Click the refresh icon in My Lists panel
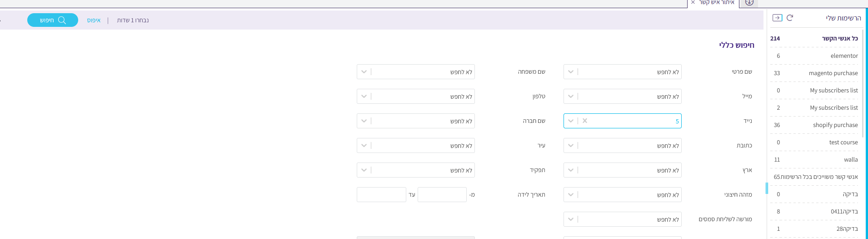The height and width of the screenshot is (239, 868). (x=790, y=18)
